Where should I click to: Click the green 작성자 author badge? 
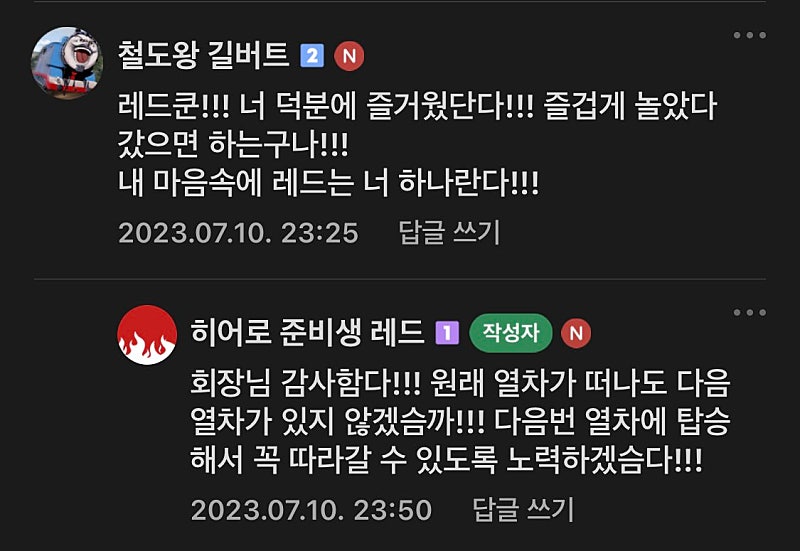click(511, 333)
